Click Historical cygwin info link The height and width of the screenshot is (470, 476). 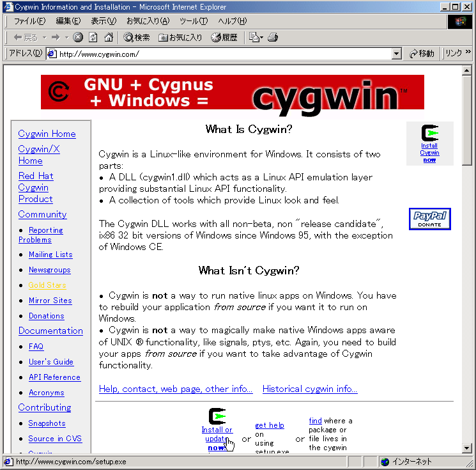310,389
